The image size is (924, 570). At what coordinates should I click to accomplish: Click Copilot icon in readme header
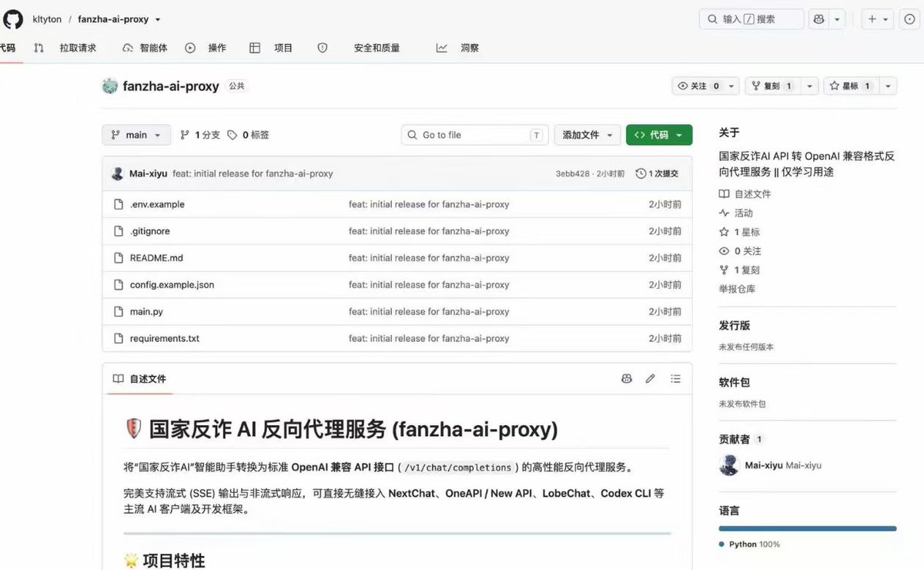click(627, 379)
